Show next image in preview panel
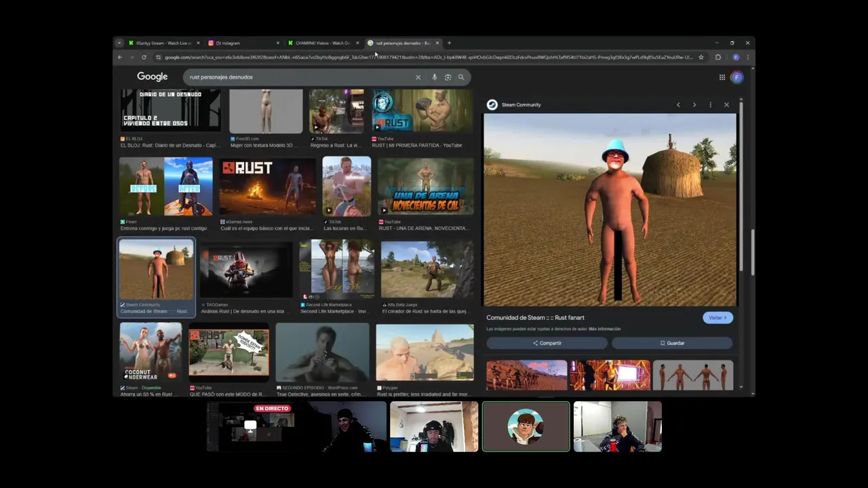This screenshot has height=488, width=868. coord(694,105)
